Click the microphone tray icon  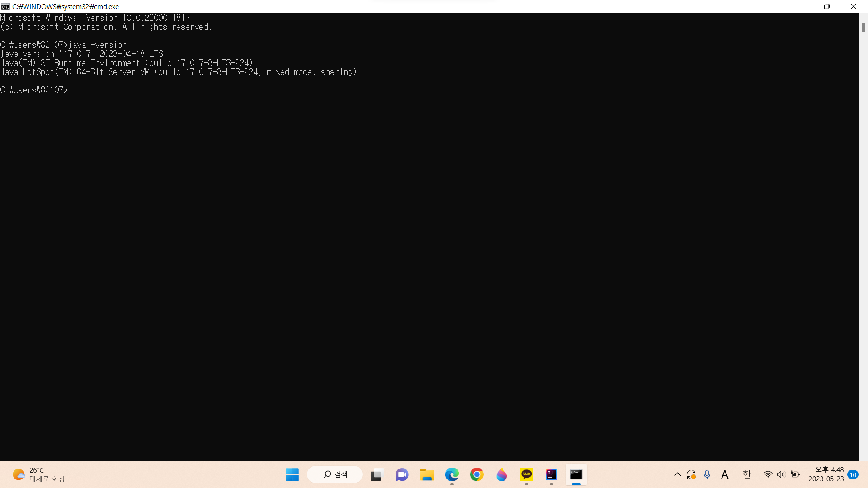[x=707, y=474]
